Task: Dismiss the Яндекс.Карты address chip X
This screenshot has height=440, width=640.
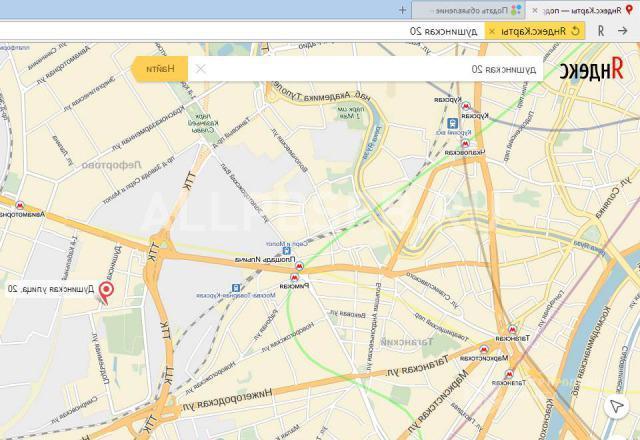Action: point(492,31)
